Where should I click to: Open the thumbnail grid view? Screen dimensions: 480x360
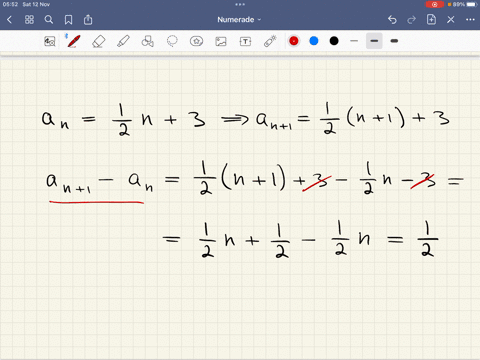click(x=29, y=20)
